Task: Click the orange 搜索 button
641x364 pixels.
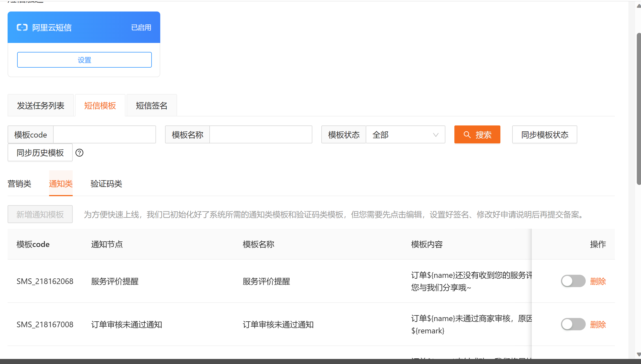Action: point(477,135)
